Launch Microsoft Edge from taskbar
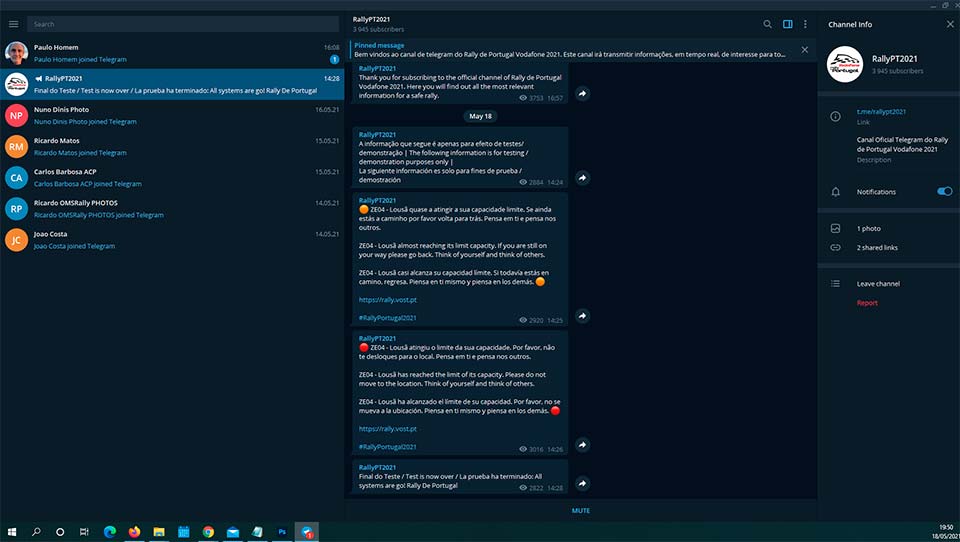The width and height of the screenshot is (960, 542). coord(110,532)
